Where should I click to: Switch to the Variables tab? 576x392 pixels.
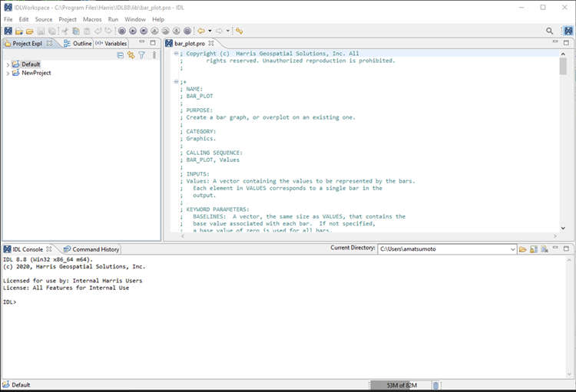pyautogui.click(x=115, y=44)
